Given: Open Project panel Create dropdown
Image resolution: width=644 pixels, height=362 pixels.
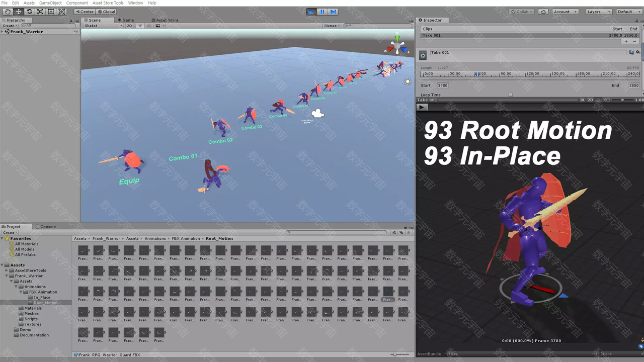Looking at the screenshot, I should [x=10, y=232].
